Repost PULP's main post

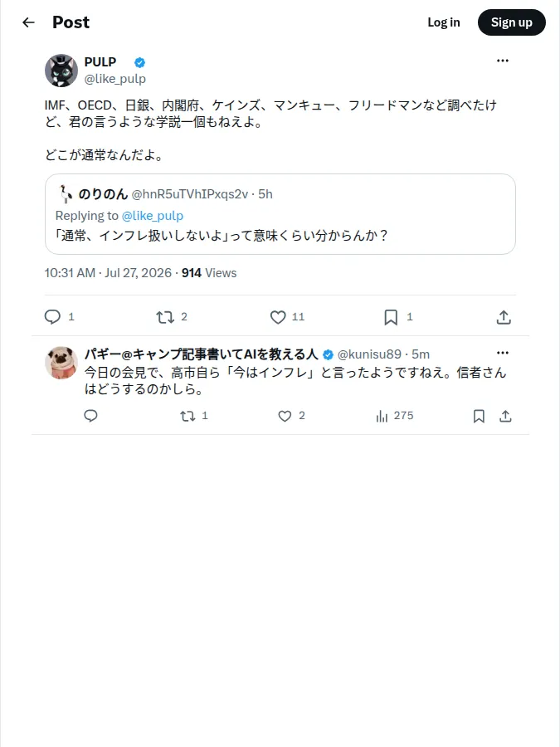(165, 317)
